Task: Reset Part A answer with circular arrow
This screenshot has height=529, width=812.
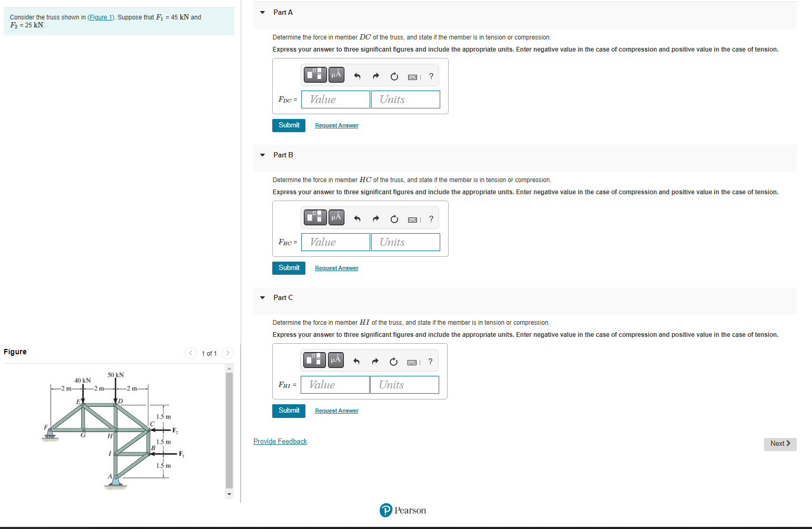Action: click(x=394, y=76)
